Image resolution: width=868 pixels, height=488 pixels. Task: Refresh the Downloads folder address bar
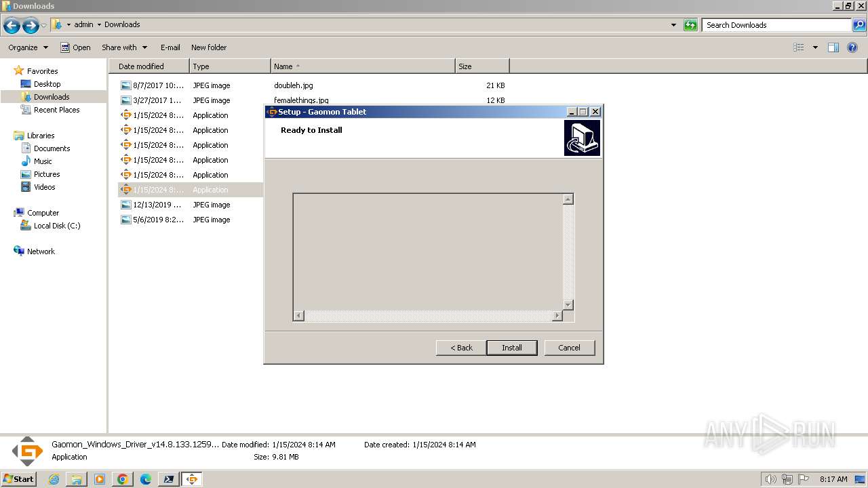coord(690,25)
